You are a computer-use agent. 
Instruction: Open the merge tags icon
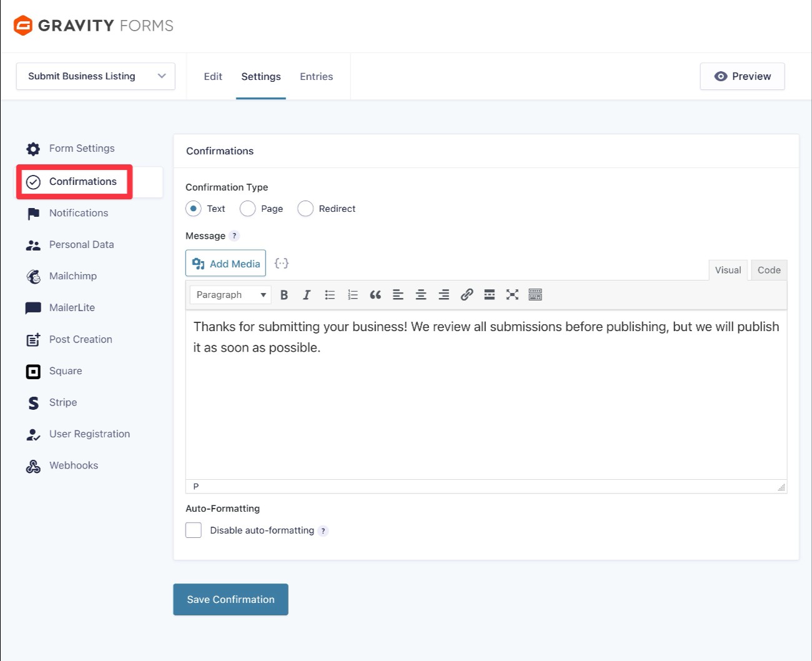click(x=282, y=264)
